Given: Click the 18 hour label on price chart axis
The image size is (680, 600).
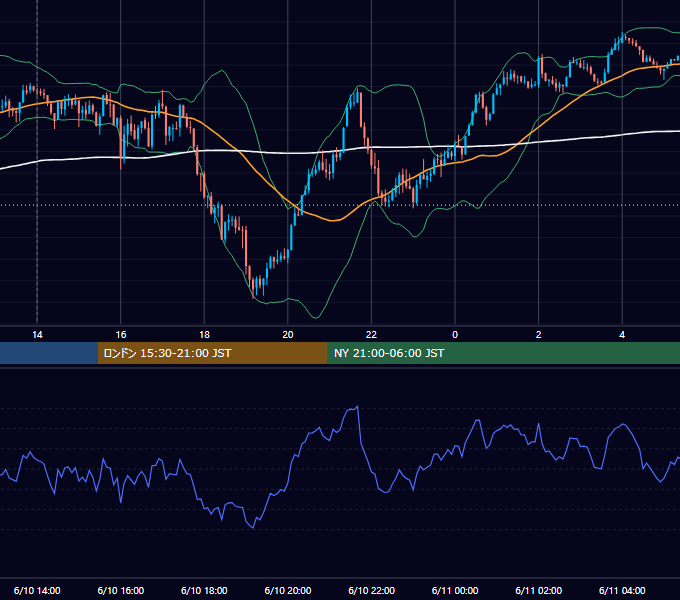Looking at the screenshot, I should tap(204, 335).
